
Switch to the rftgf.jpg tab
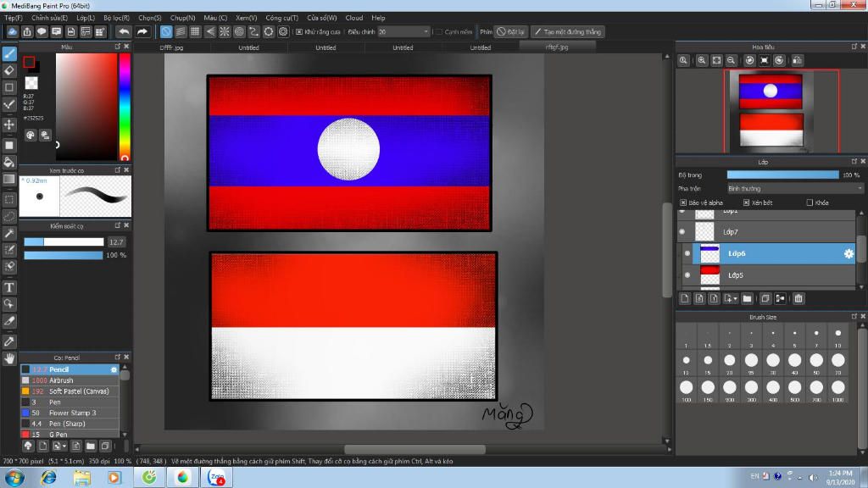tap(557, 47)
